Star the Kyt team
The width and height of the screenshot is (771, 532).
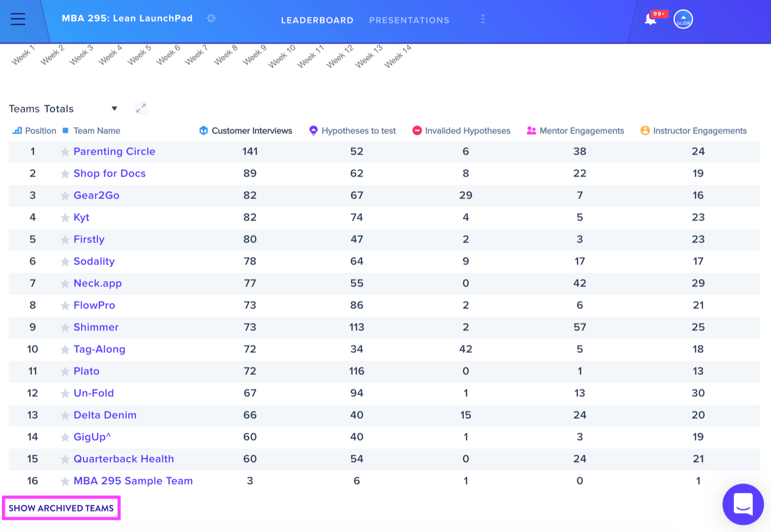(x=65, y=218)
